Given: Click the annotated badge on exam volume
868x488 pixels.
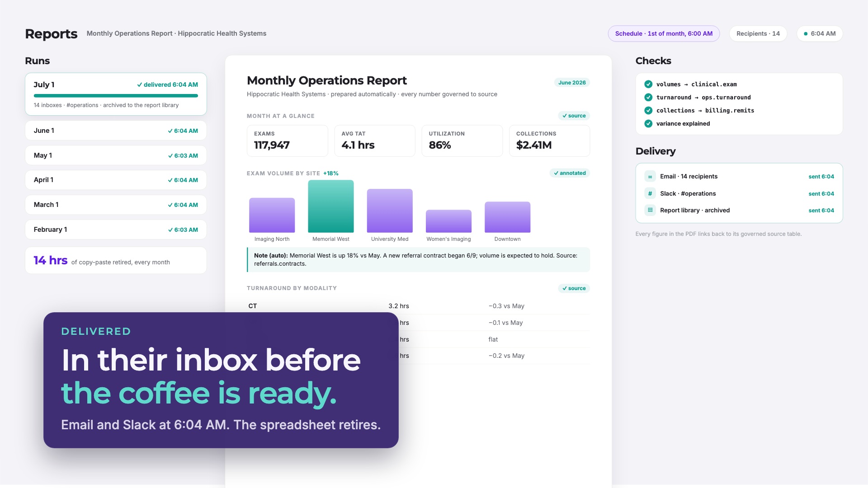Looking at the screenshot, I should (570, 173).
